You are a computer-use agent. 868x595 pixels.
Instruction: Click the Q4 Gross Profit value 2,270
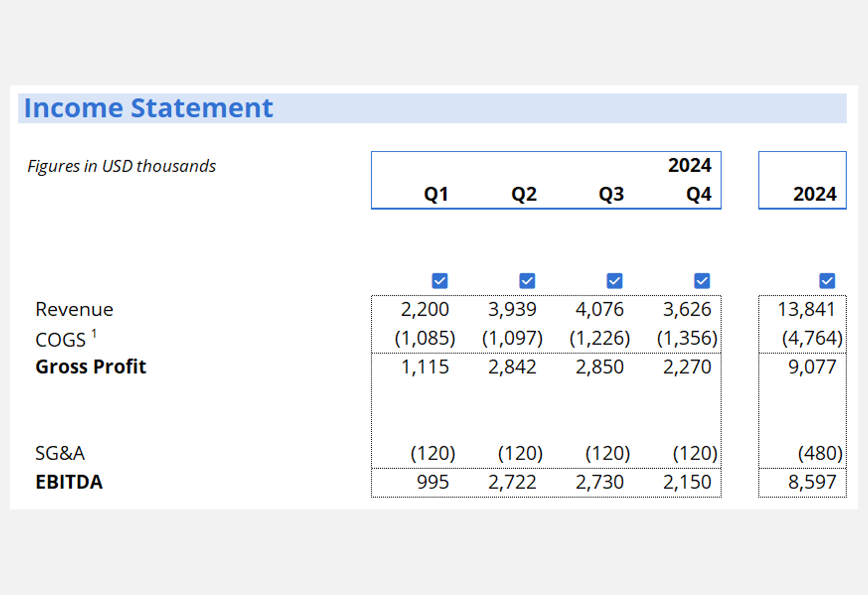(687, 367)
